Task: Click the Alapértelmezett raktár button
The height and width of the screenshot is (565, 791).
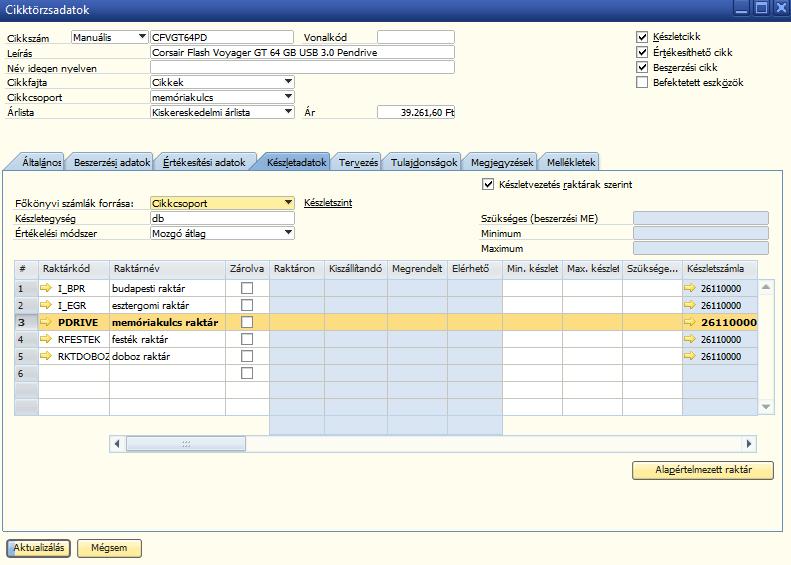Action: pos(703,470)
